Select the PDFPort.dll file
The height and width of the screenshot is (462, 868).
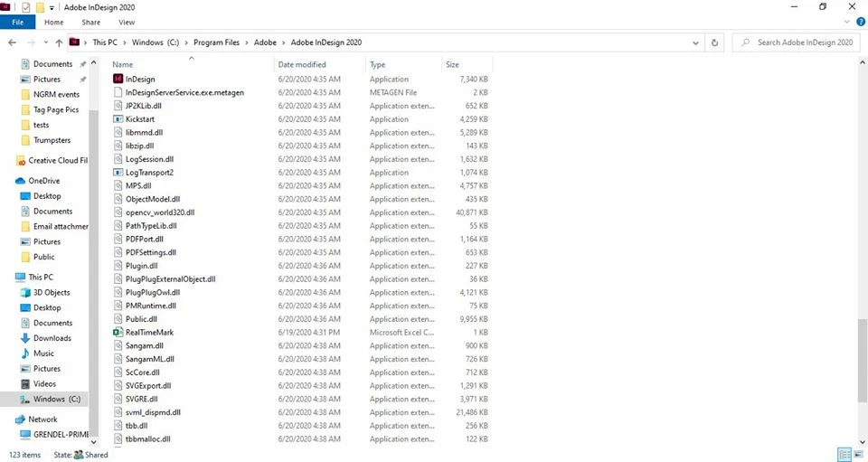[145, 239]
